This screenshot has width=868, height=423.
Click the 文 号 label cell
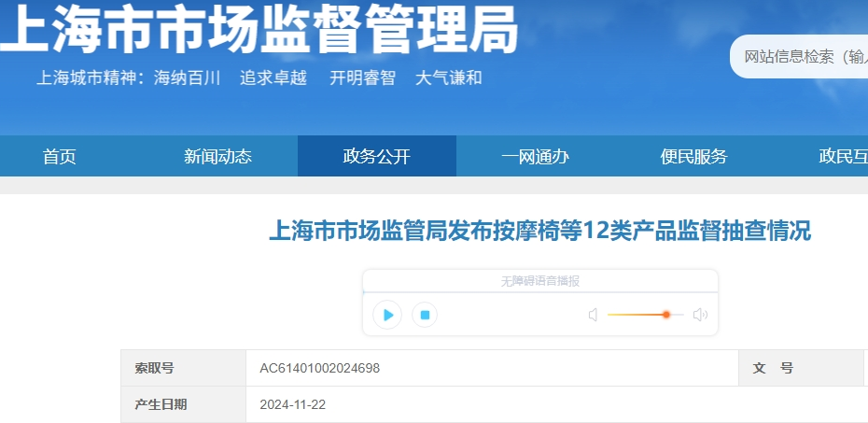coord(802,368)
